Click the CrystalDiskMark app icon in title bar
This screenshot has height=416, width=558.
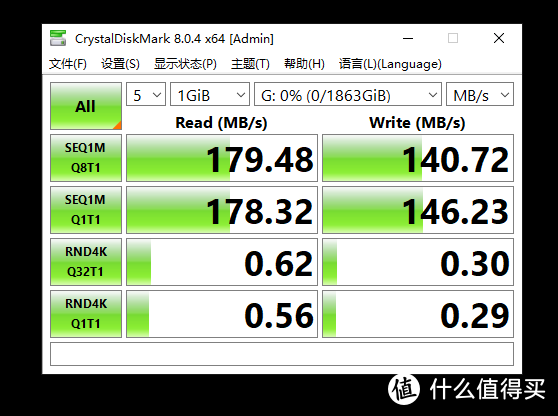click(x=58, y=38)
